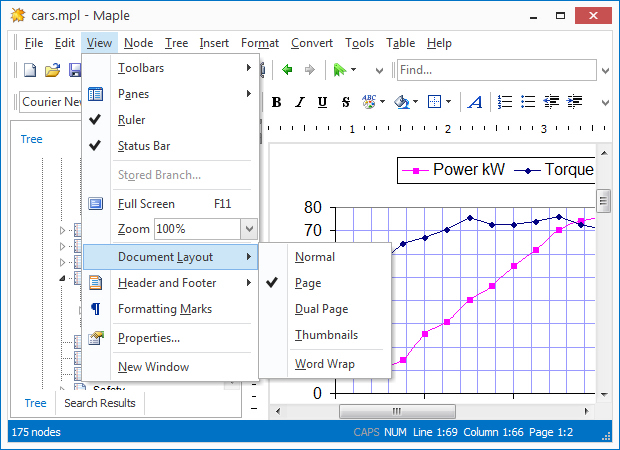Screen dimensions: 620x450
Task: Switch to Search Results tab
Action: click(x=99, y=403)
